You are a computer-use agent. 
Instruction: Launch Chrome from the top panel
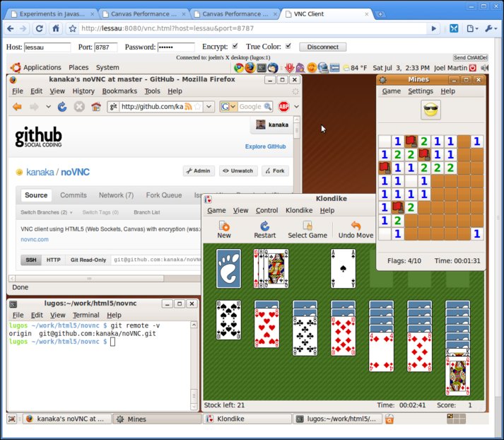[x=238, y=68]
